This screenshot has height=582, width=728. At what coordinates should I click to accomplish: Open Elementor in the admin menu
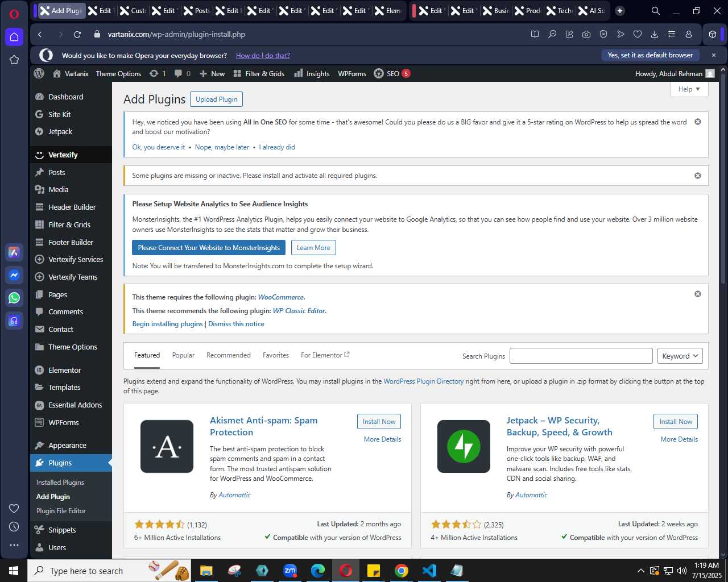pos(71,370)
